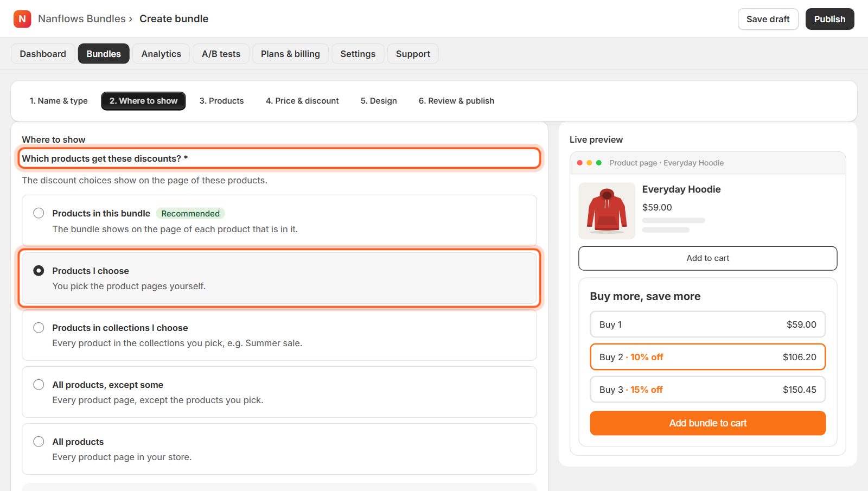Screen dimensions: 868x491
Task: Click the Everyday Hoodie product title
Action: pos(681,189)
